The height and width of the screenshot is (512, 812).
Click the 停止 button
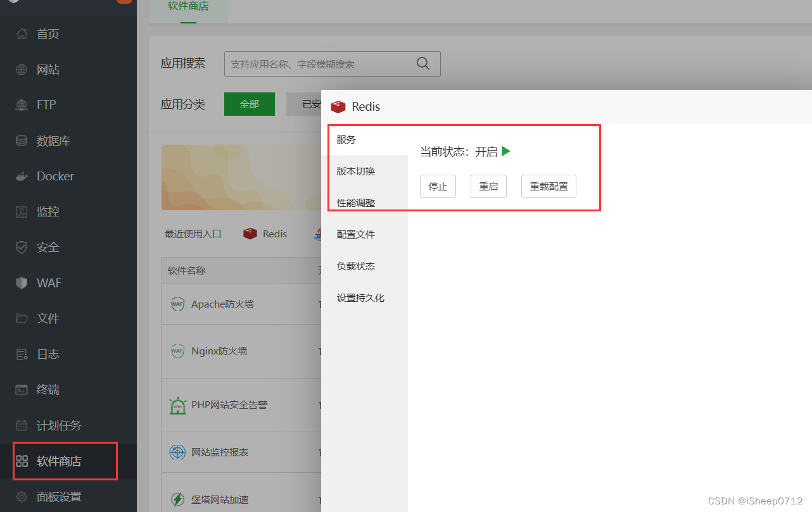(x=438, y=187)
